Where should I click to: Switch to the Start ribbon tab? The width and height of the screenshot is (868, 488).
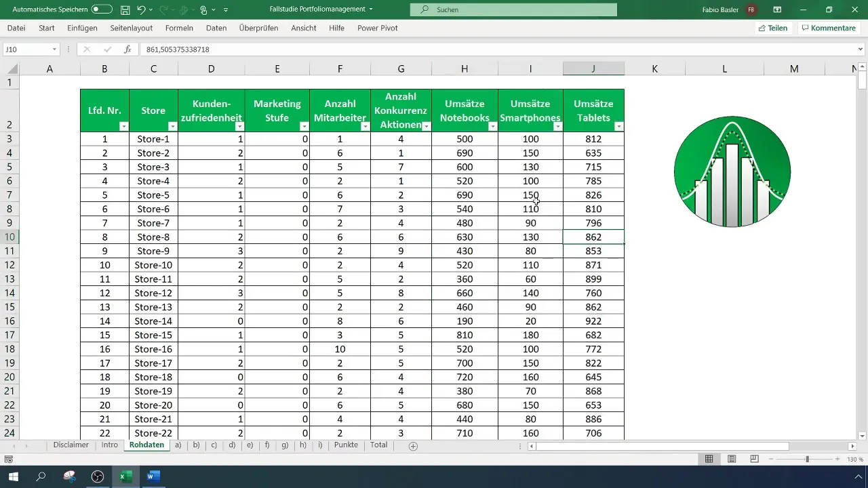(47, 28)
